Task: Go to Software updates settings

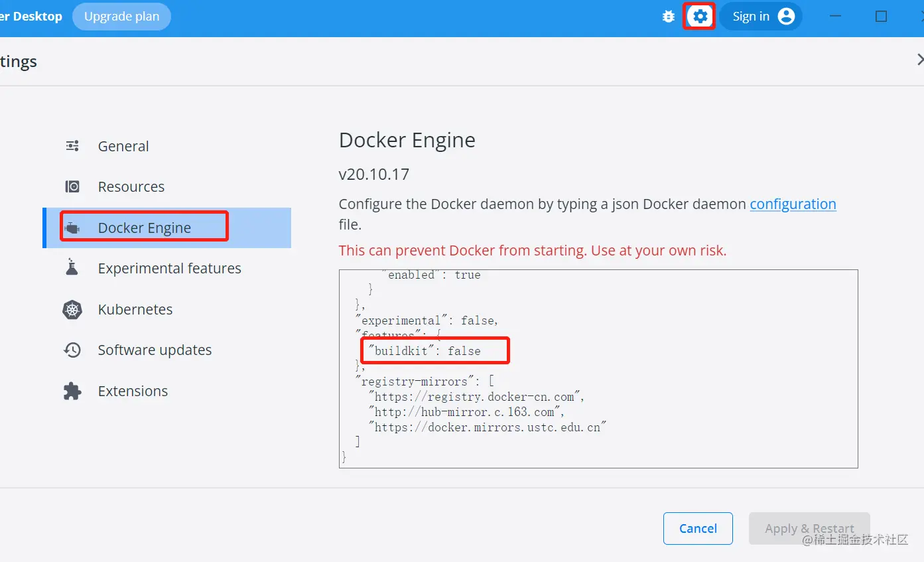Action: point(155,350)
